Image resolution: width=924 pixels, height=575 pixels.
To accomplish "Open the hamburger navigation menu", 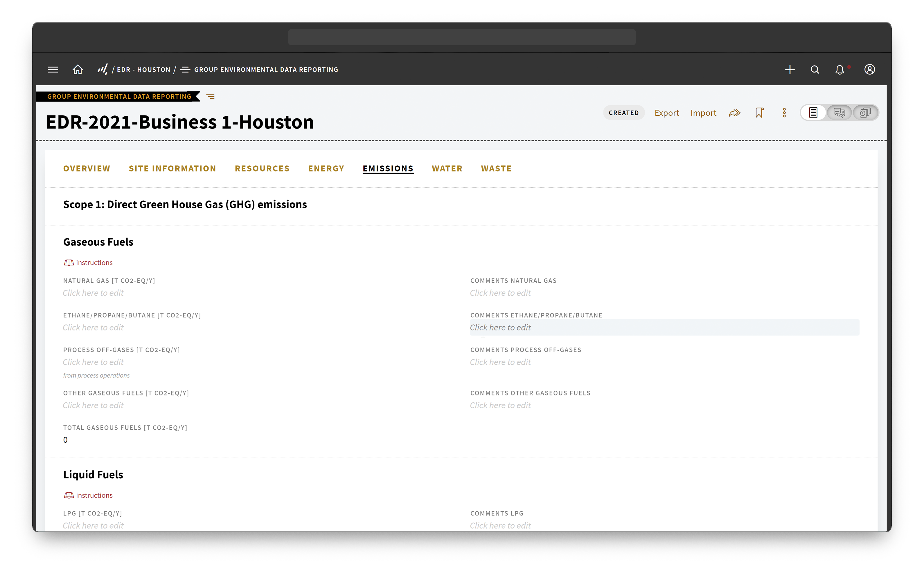I will point(53,69).
